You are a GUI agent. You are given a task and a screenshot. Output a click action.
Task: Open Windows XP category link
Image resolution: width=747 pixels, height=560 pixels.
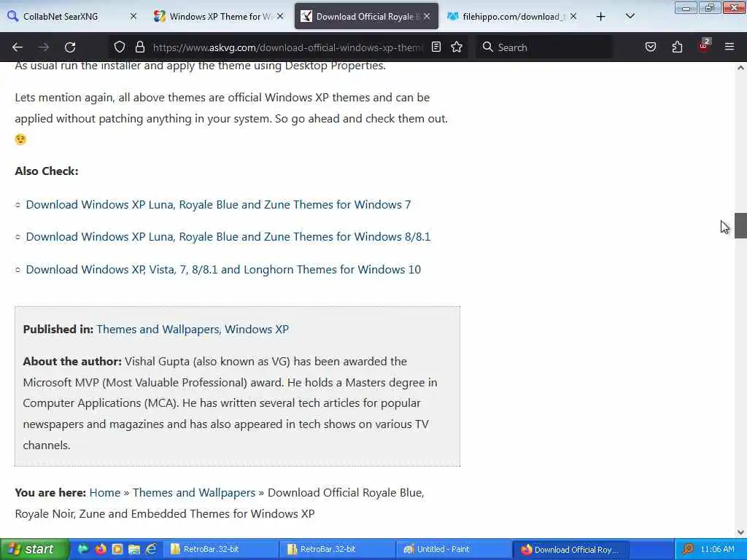(257, 330)
